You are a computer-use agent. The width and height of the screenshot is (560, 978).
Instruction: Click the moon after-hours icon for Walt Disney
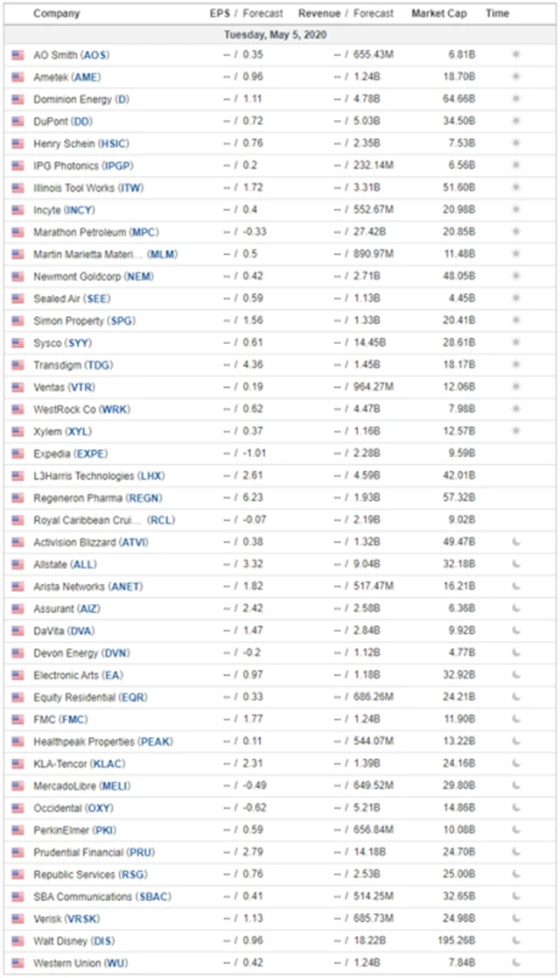point(515,941)
